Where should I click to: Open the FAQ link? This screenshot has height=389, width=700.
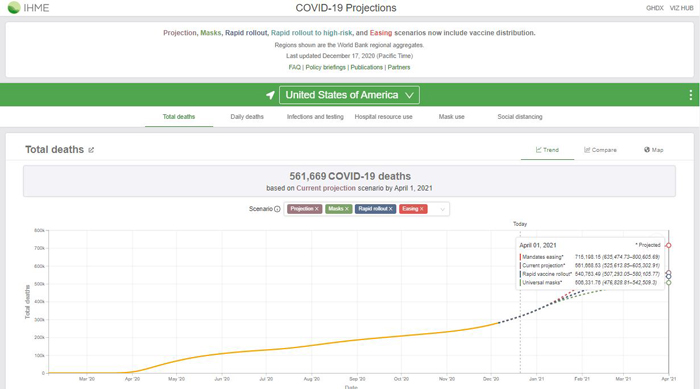[295, 67]
